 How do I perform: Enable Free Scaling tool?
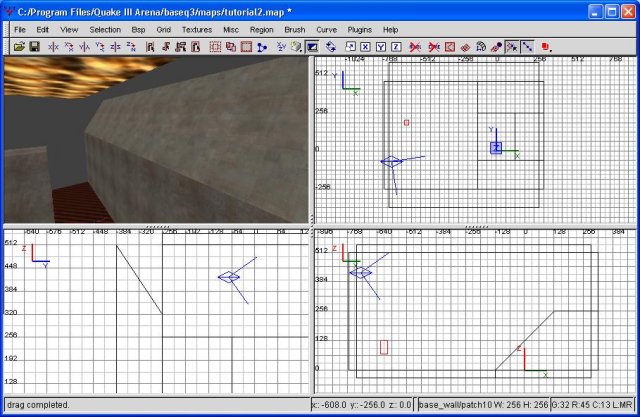click(x=350, y=47)
